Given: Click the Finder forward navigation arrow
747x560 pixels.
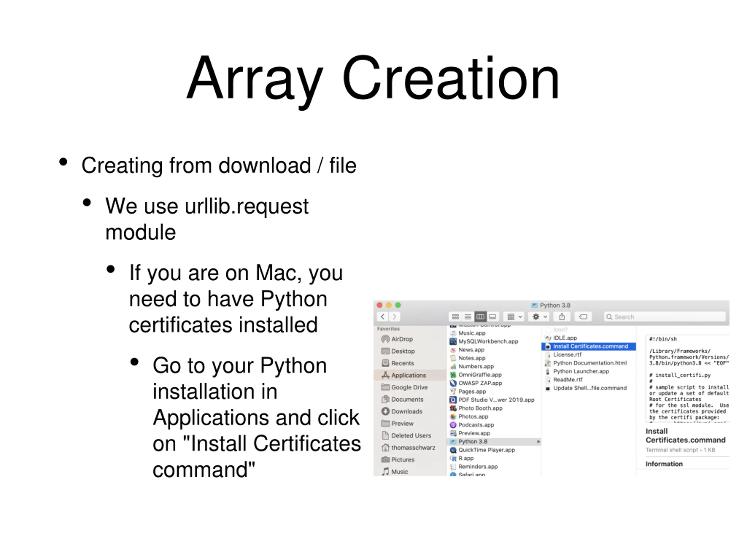Looking at the screenshot, I should 394,317.
